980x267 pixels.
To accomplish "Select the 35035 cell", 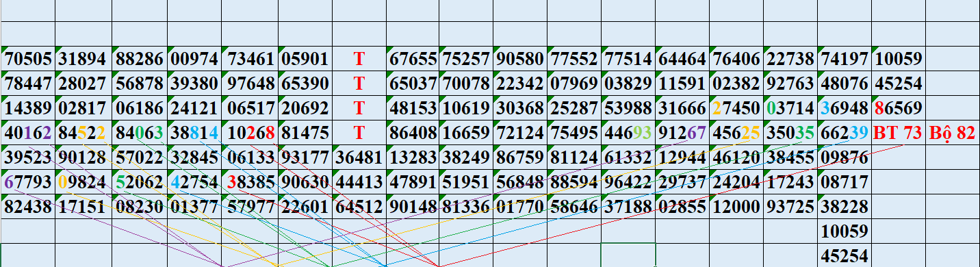I will point(790,133).
